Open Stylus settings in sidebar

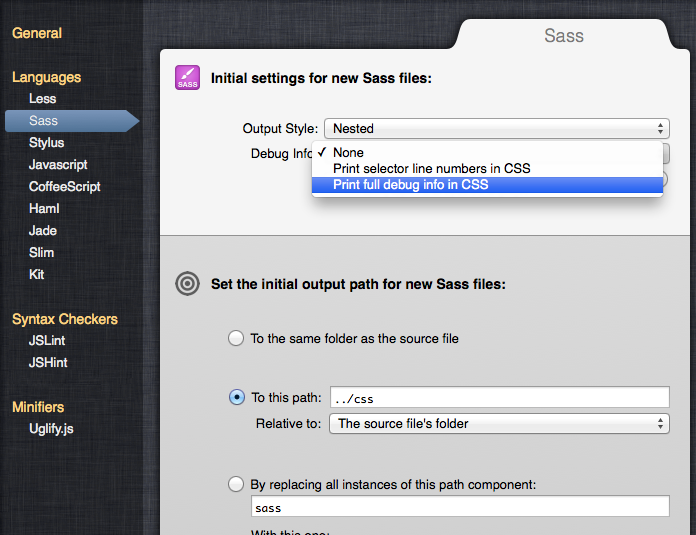tap(46, 143)
